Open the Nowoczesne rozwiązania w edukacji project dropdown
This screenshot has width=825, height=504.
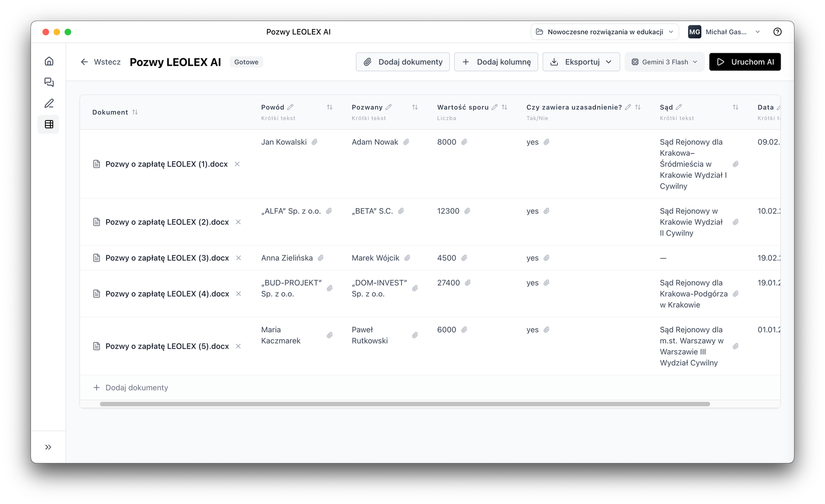click(x=604, y=31)
